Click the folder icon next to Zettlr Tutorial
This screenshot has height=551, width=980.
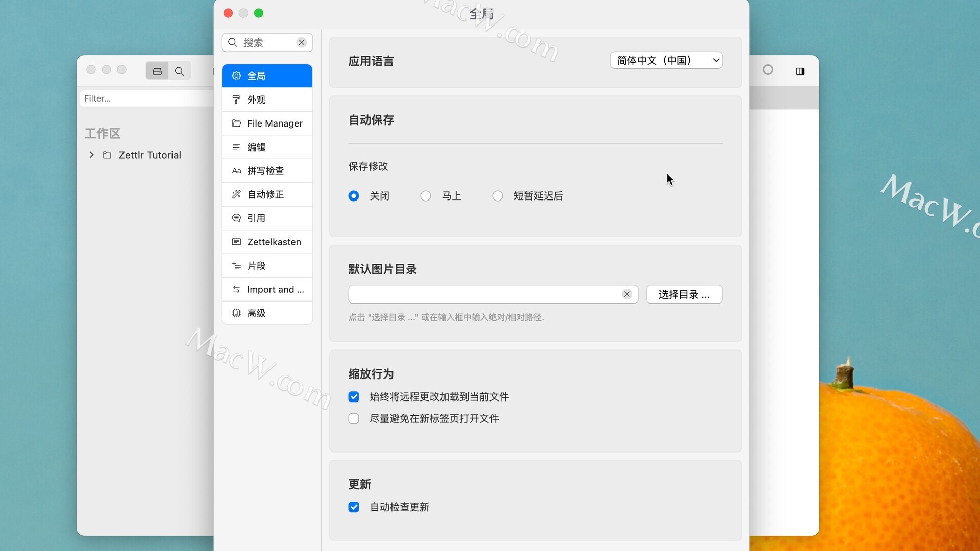coord(107,155)
